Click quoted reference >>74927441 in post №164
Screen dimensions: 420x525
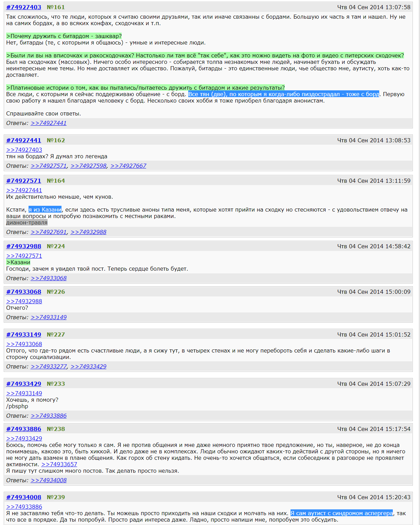pyautogui.click(x=24, y=190)
